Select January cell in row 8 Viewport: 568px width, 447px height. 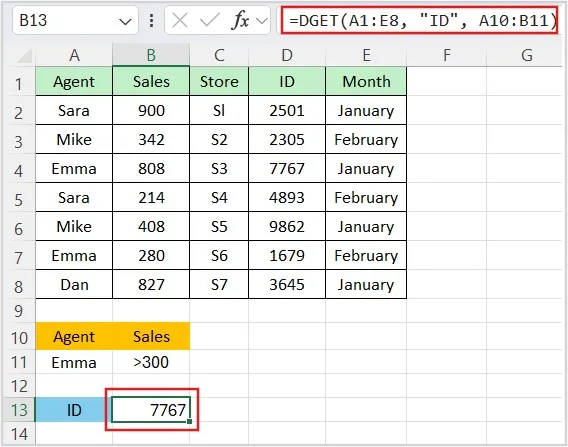(x=366, y=284)
